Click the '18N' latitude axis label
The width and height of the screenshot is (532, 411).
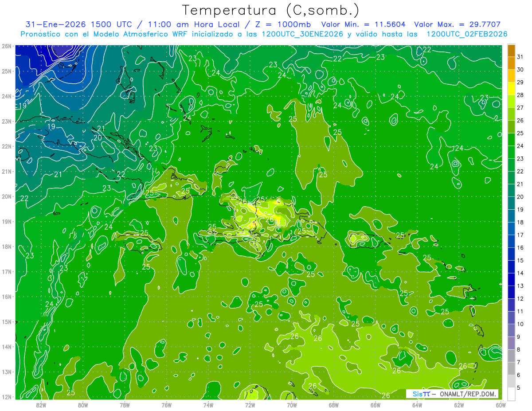7,247
